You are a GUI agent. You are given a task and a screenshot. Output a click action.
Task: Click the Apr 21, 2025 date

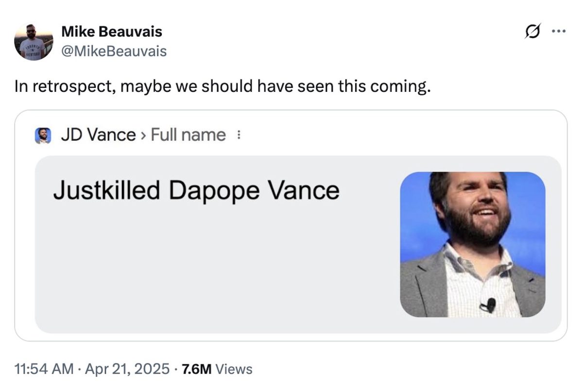tap(127, 369)
